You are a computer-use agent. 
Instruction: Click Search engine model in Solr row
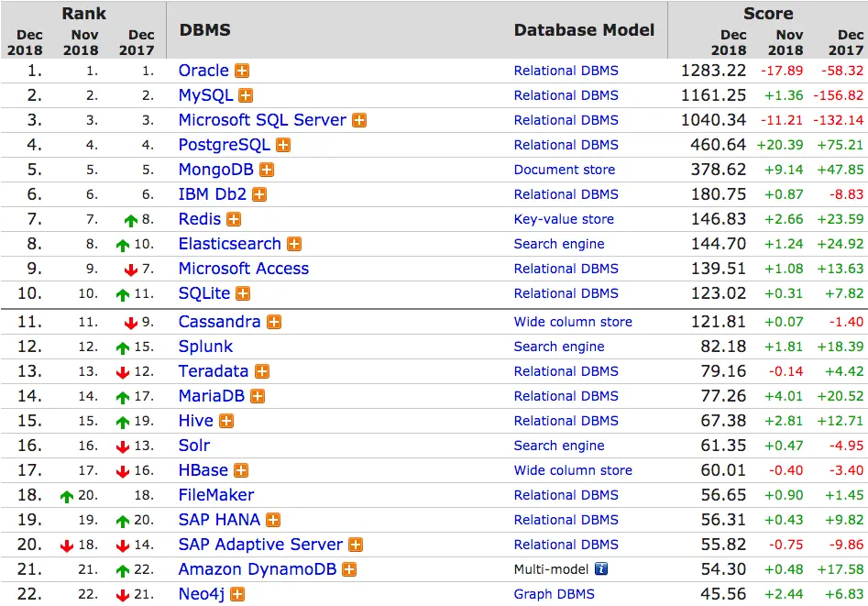(x=559, y=446)
